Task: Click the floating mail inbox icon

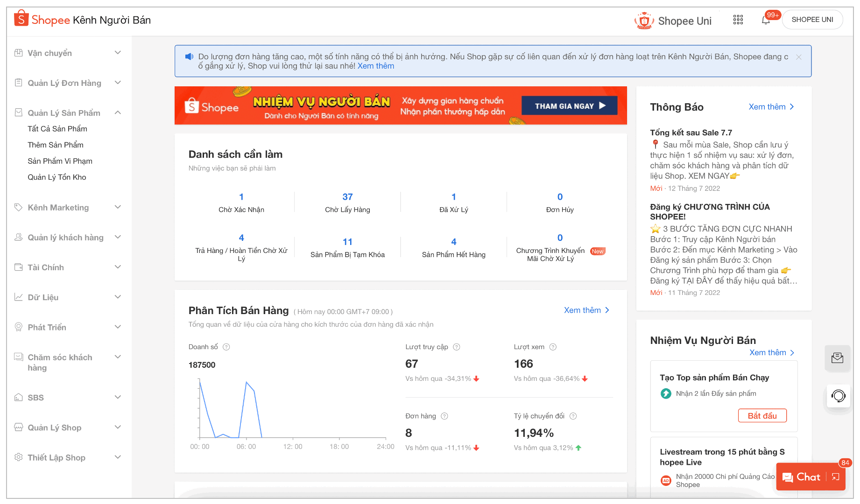Action: [x=838, y=358]
